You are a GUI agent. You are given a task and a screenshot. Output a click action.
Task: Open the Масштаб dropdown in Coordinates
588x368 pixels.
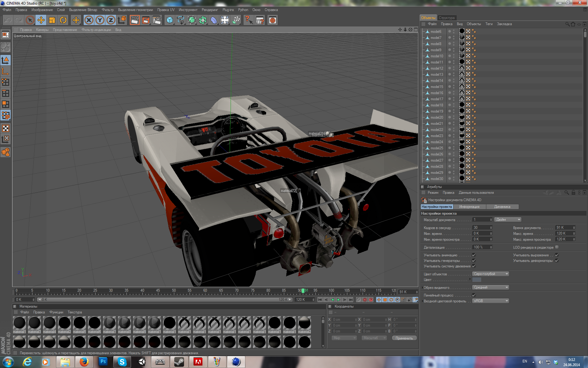[374, 338]
